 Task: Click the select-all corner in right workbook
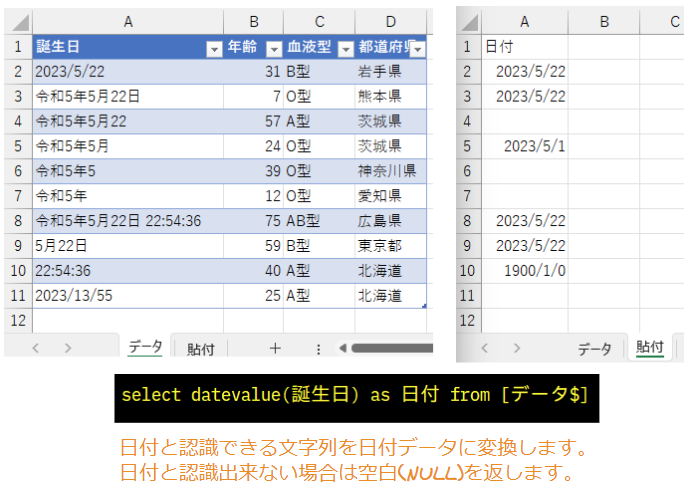pos(469,22)
